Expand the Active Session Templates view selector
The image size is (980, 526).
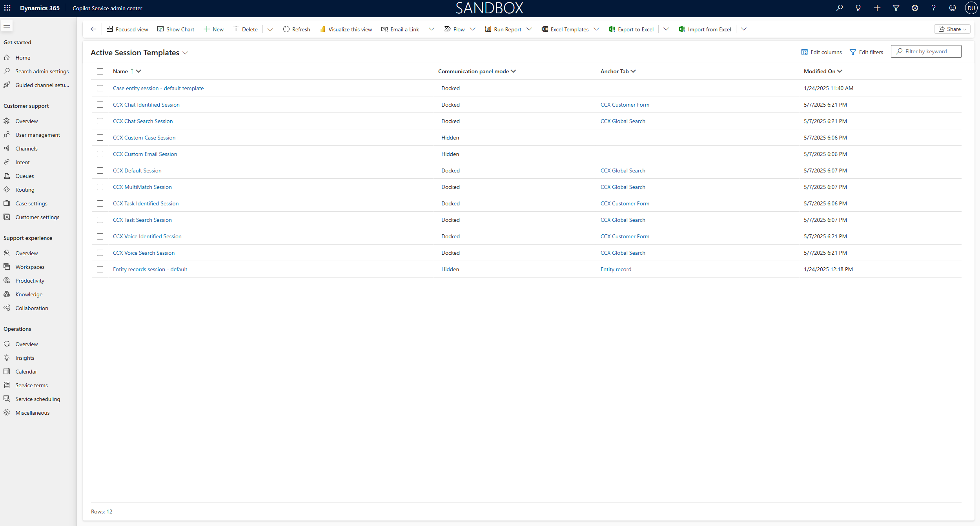tap(185, 53)
